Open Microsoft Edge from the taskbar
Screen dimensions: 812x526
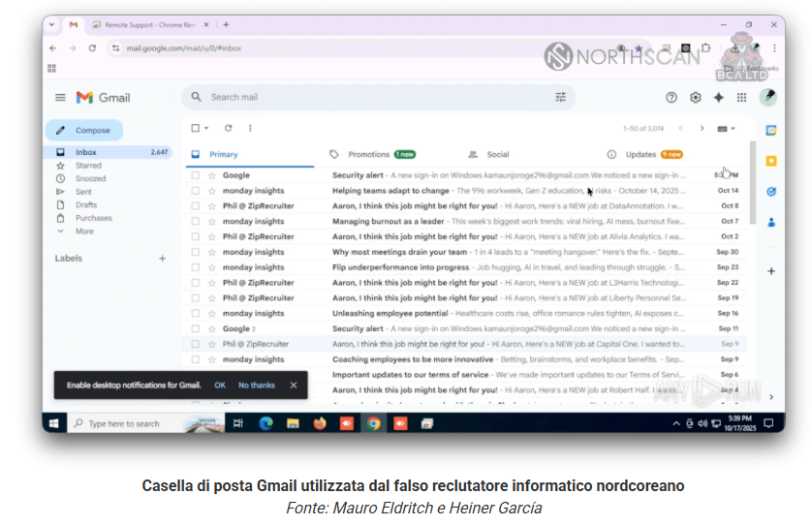click(x=265, y=424)
